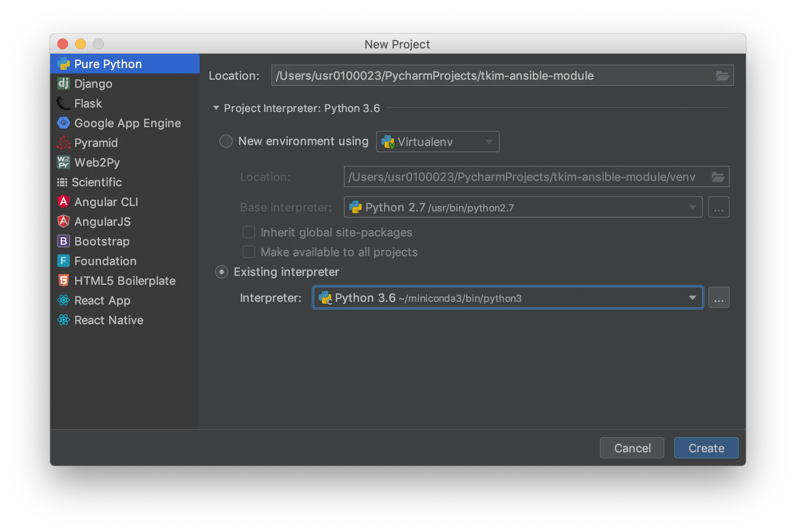Click the Django dj icon
The width and height of the screenshot is (796, 532).
tap(64, 84)
